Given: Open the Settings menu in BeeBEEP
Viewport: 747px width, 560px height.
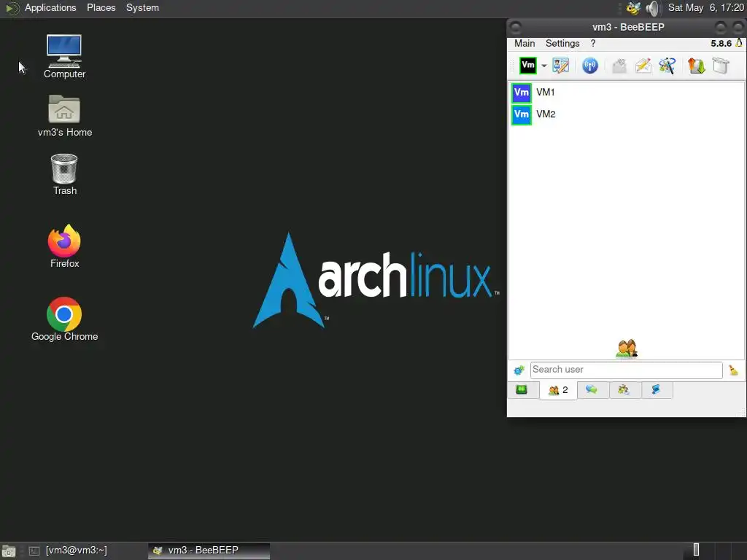Looking at the screenshot, I should (x=562, y=43).
